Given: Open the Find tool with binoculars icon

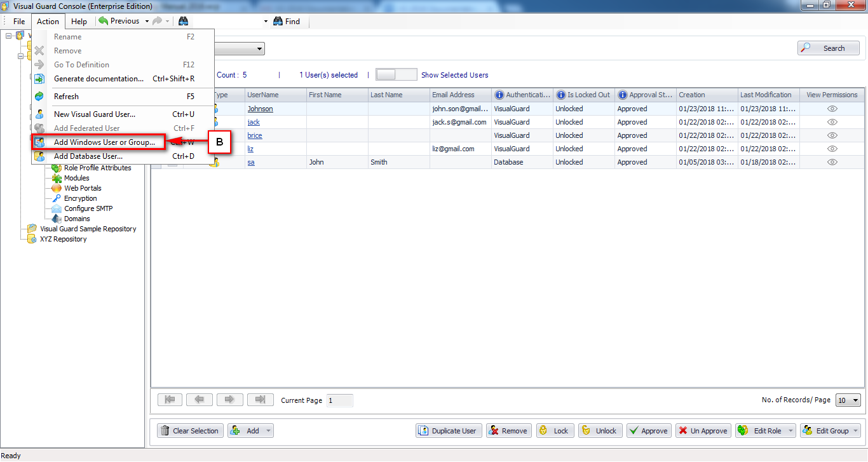Looking at the screenshot, I should (x=287, y=21).
